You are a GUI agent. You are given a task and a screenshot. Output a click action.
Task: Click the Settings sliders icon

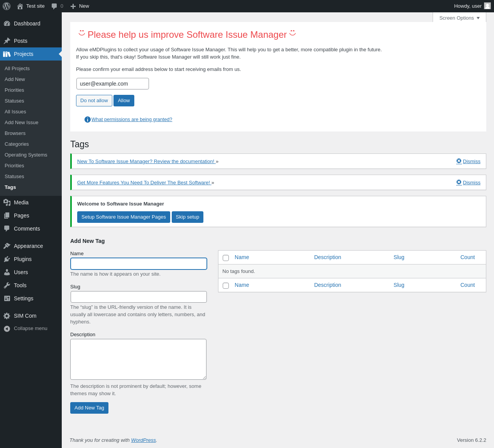coord(7,298)
